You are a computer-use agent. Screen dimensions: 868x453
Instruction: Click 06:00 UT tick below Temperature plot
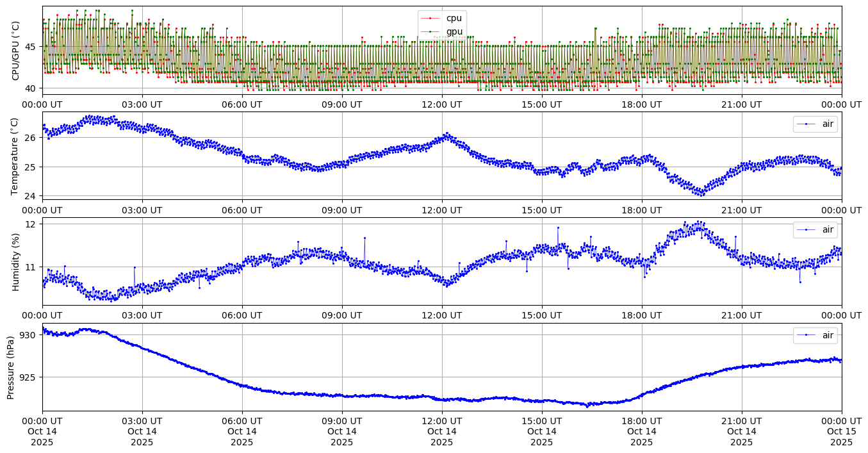click(242, 210)
